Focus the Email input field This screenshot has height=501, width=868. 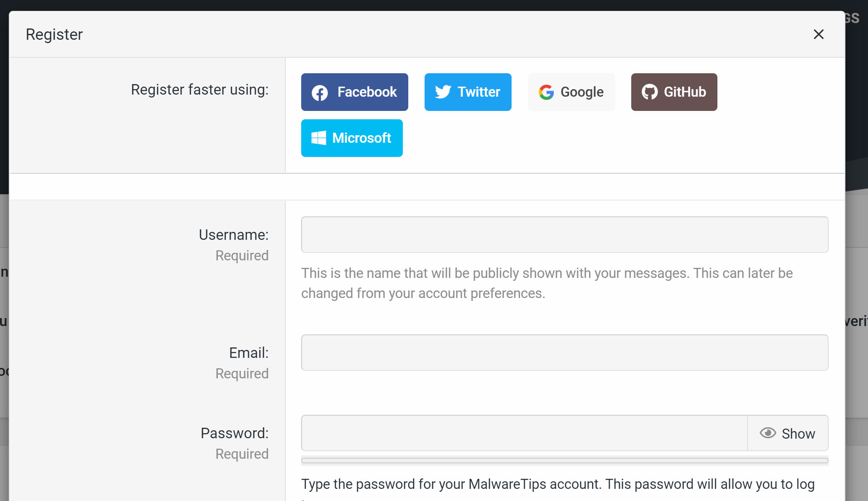coord(564,352)
